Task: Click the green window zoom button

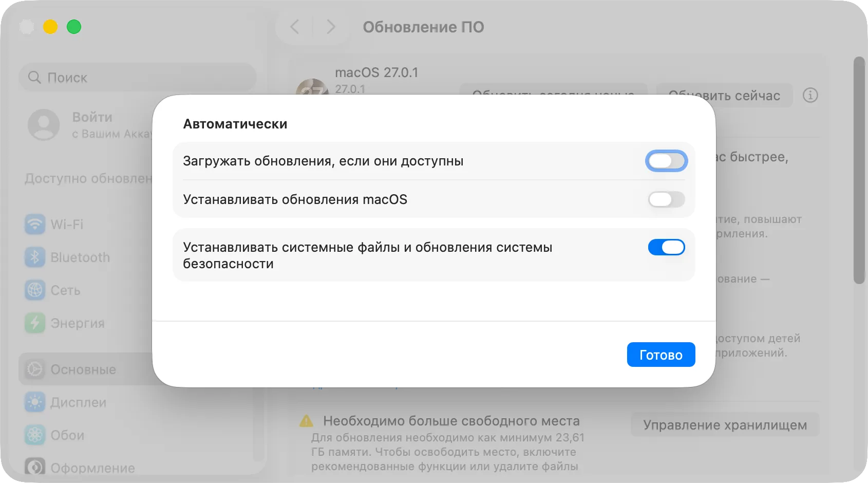Action: 74,27
